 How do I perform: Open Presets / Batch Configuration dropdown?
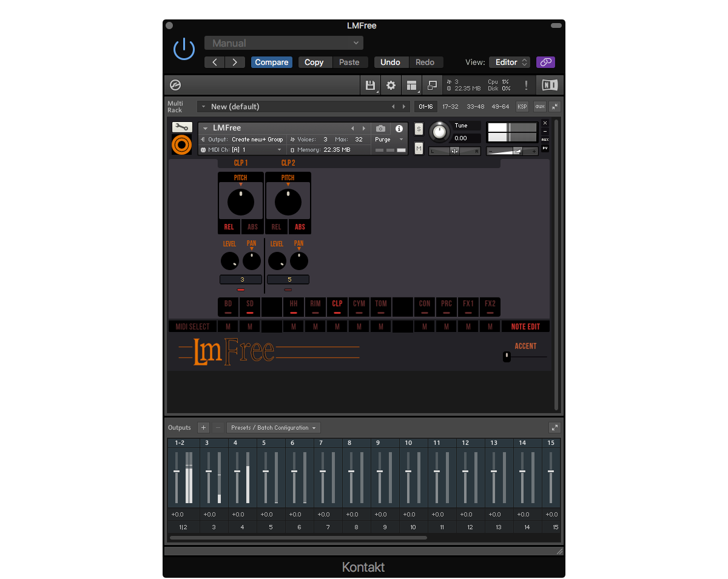(x=274, y=427)
